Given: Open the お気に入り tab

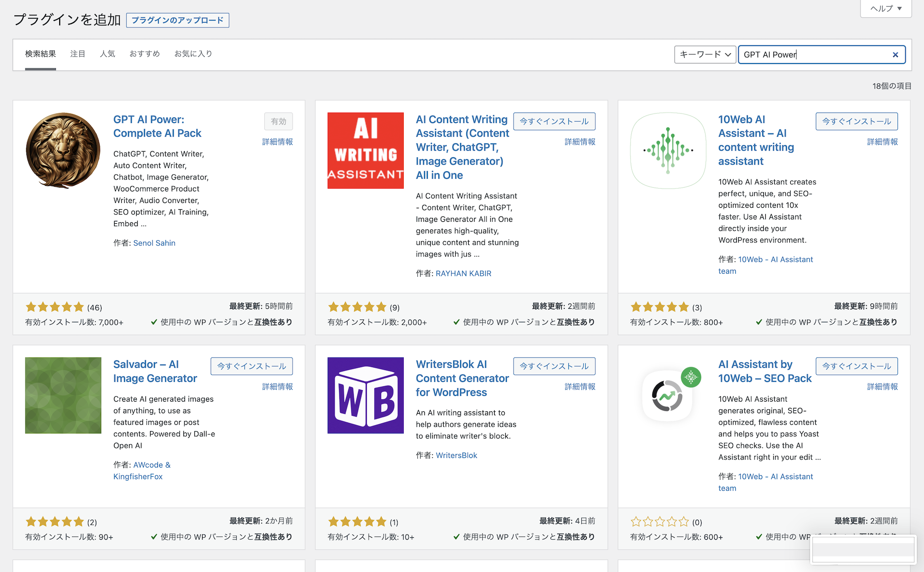Looking at the screenshot, I should click(x=193, y=54).
